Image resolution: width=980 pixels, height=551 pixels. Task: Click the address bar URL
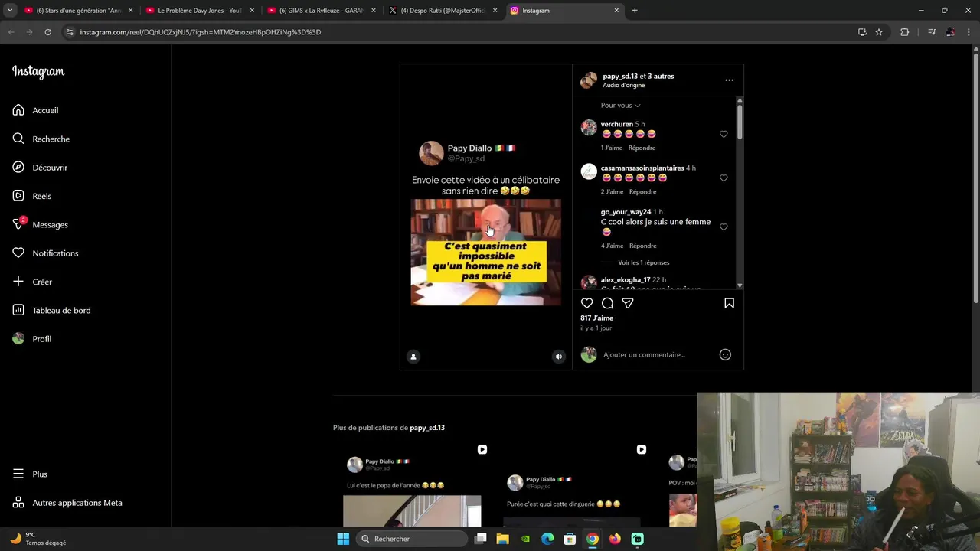[x=201, y=32]
